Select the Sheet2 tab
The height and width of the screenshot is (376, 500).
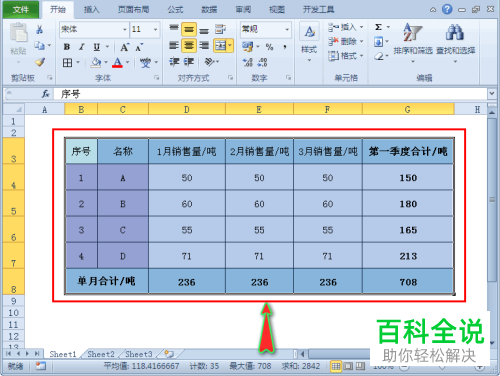(x=101, y=354)
